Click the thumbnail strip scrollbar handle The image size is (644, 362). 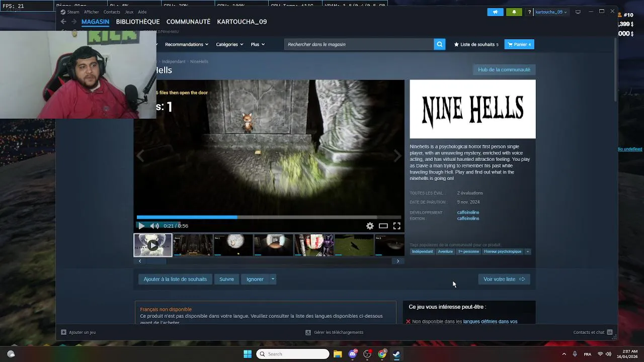pyautogui.click(x=156, y=261)
